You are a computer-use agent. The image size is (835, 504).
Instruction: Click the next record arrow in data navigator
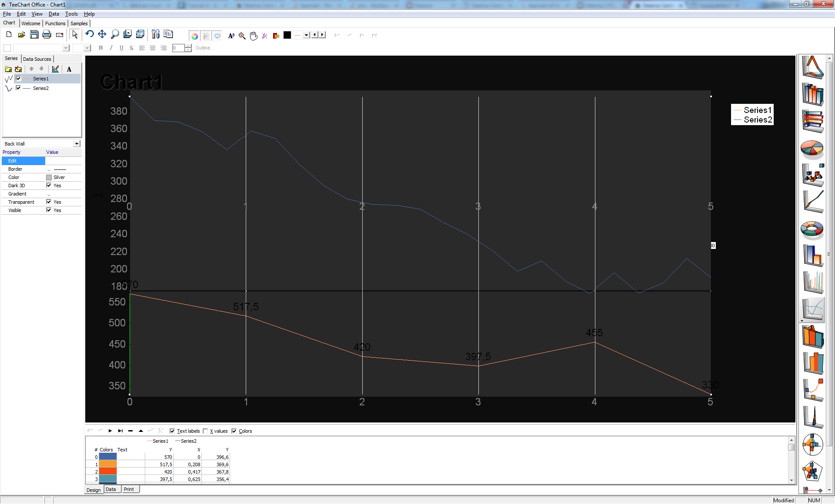[110, 431]
